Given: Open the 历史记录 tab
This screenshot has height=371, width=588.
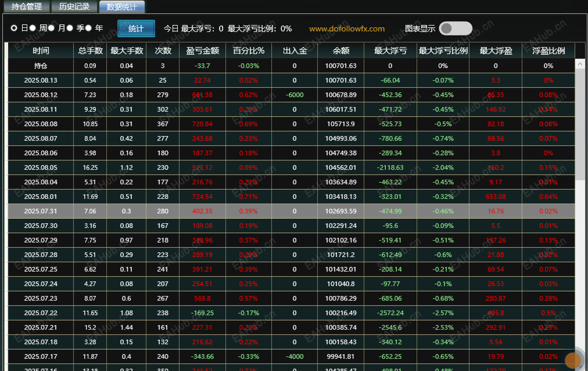Looking at the screenshot, I should tap(74, 7).
